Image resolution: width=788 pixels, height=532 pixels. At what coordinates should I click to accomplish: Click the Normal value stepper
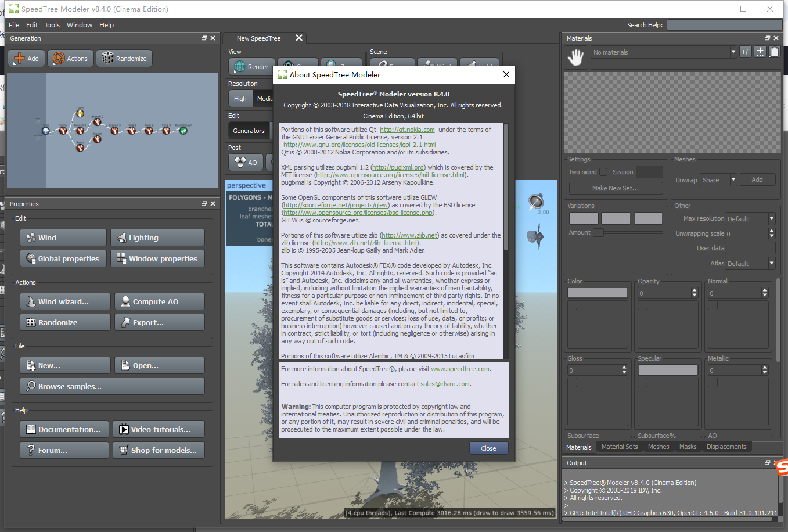click(x=765, y=293)
